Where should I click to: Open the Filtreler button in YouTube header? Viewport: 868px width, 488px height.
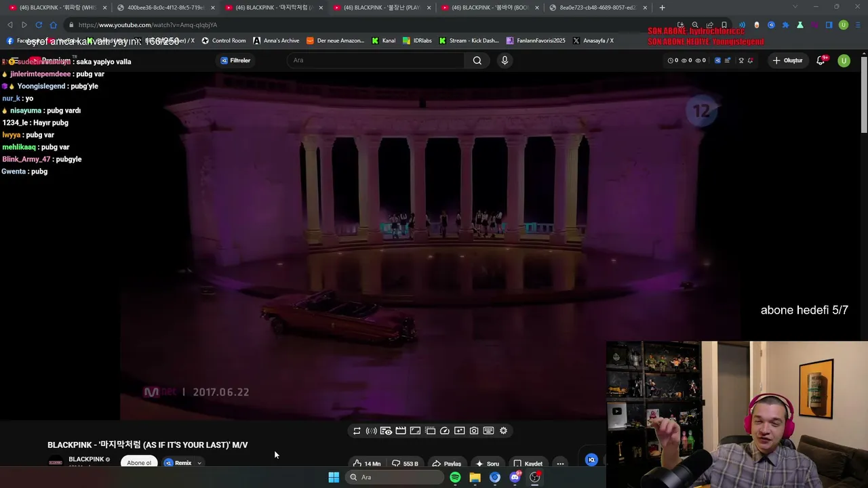tap(235, 60)
